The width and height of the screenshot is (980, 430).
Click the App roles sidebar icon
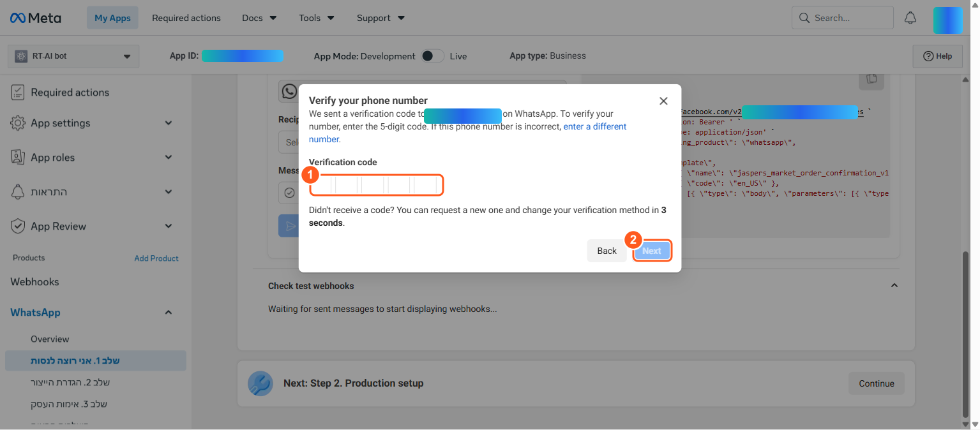coord(18,157)
